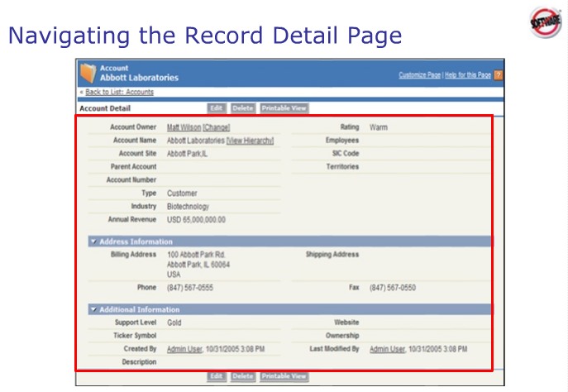
Task: Collapse the Additional Information section
Action: [x=93, y=309]
